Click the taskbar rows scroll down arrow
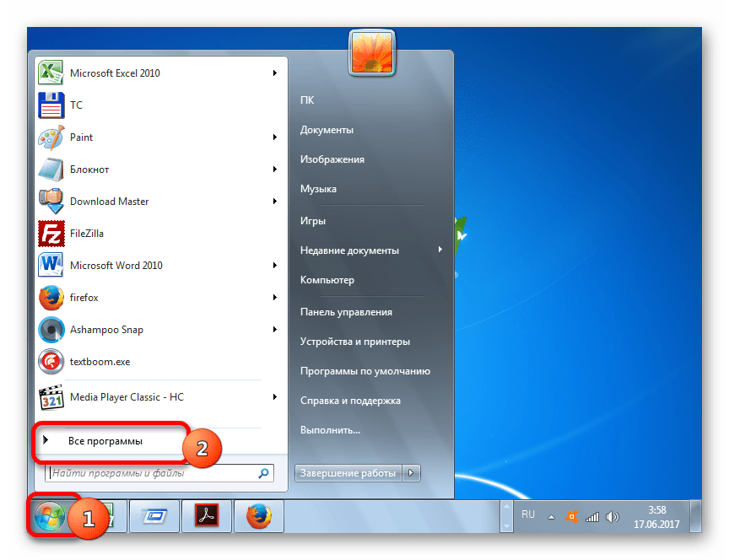This screenshot has height=560, width=729. 506,525
